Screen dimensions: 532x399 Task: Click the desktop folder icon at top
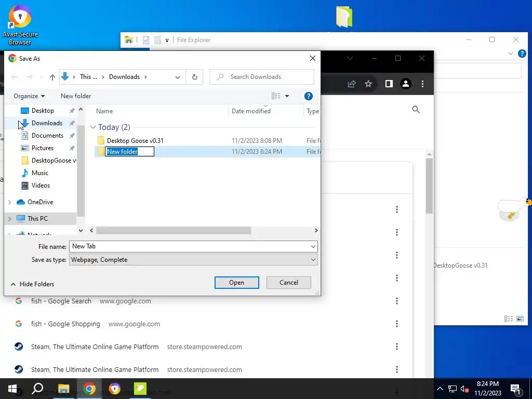coord(344,17)
